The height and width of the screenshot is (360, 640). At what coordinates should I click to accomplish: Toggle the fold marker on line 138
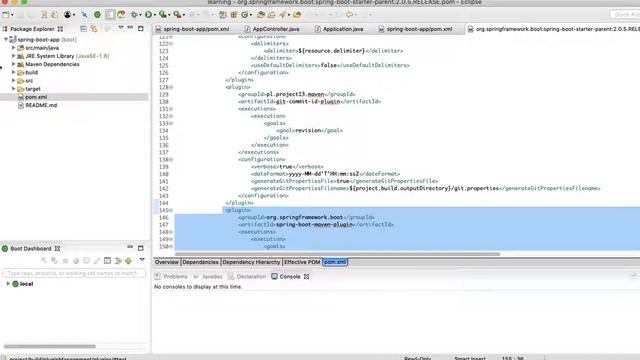[171, 160]
